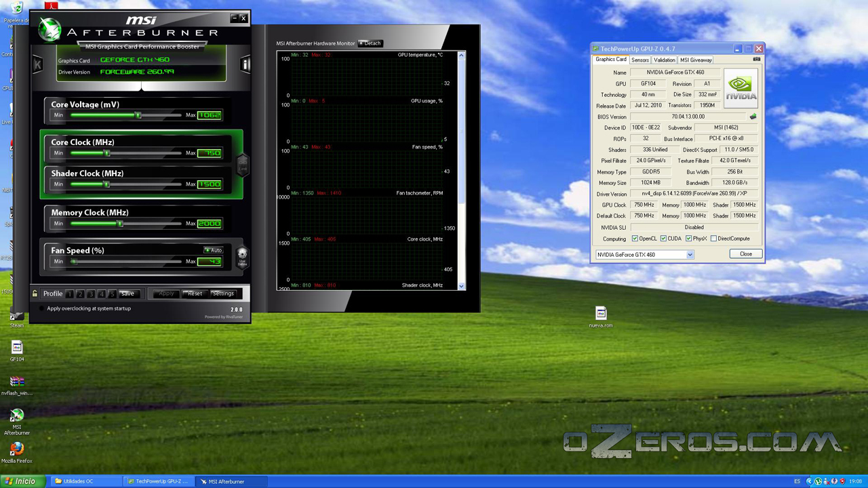The height and width of the screenshot is (488, 868).
Task: Click the MSI Afterburner jet logo
Action: (x=50, y=29)
